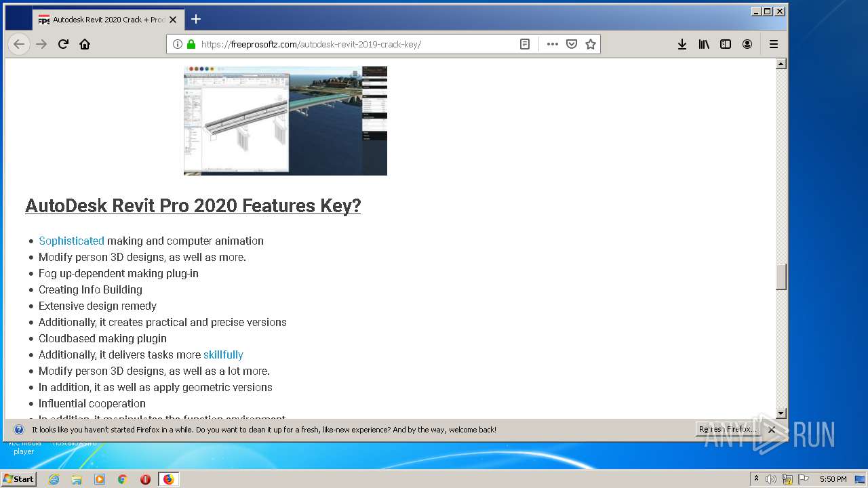Click AutoDesk Revit Pro 2020 Features Key heading
Screen dimensions: 868x488
tap(193, 205)
